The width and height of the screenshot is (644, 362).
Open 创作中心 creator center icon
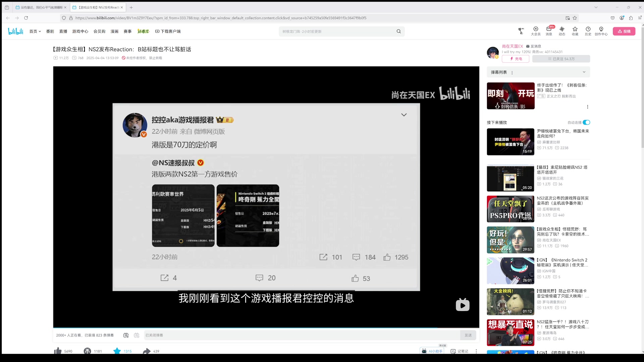tap(601, 31)
